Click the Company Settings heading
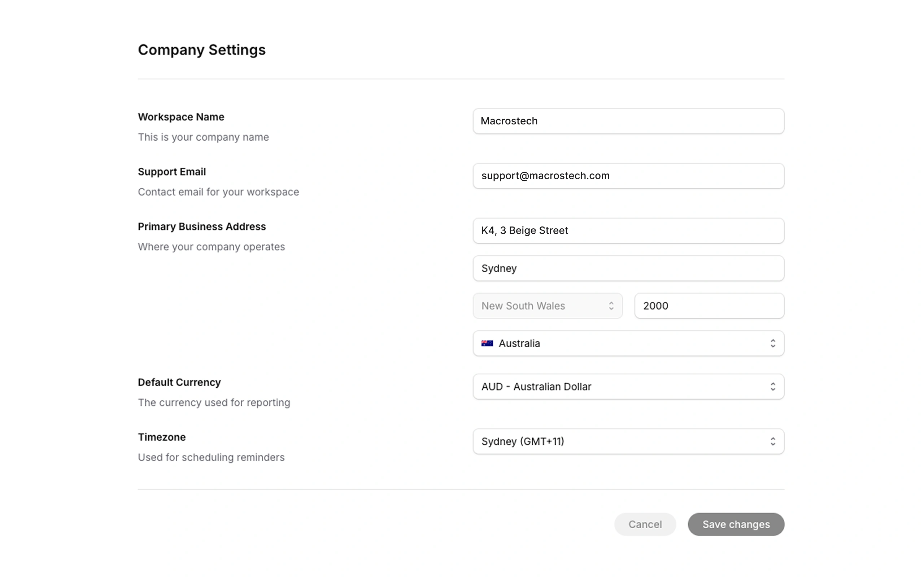The image size is (924, 577). point(202,50)
